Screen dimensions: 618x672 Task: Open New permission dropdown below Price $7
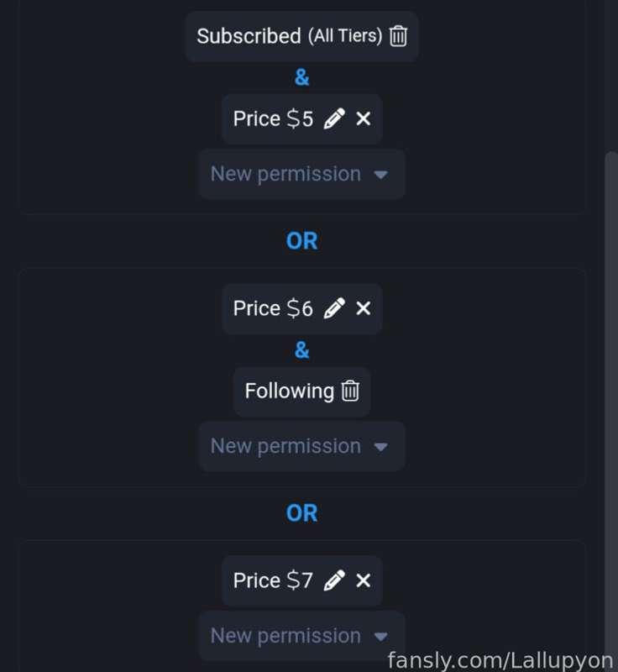coord(301,636)
